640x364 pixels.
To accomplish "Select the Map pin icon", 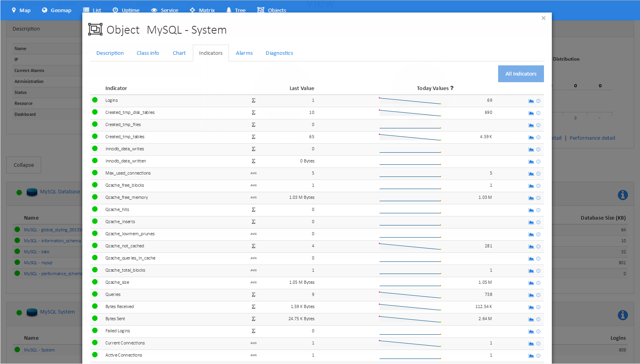I will pyautogui.click(x=14, y=10).
